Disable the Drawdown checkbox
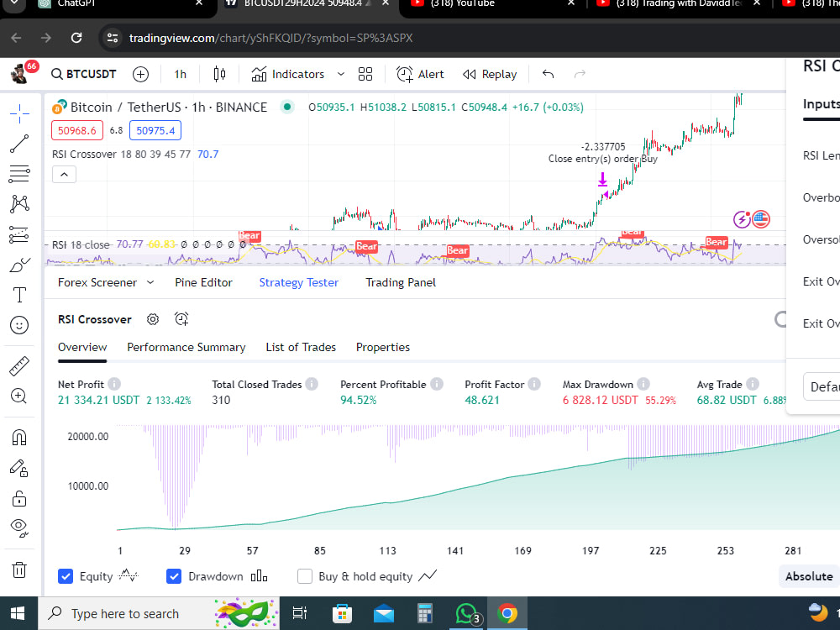Viewport: 840px width, 630px height. point(174,576)
